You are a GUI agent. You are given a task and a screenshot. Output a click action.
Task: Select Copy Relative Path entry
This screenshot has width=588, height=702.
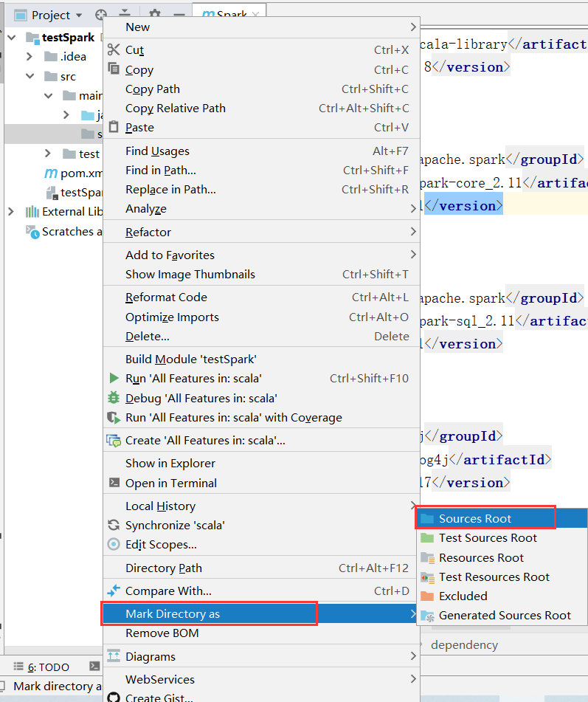261,109
